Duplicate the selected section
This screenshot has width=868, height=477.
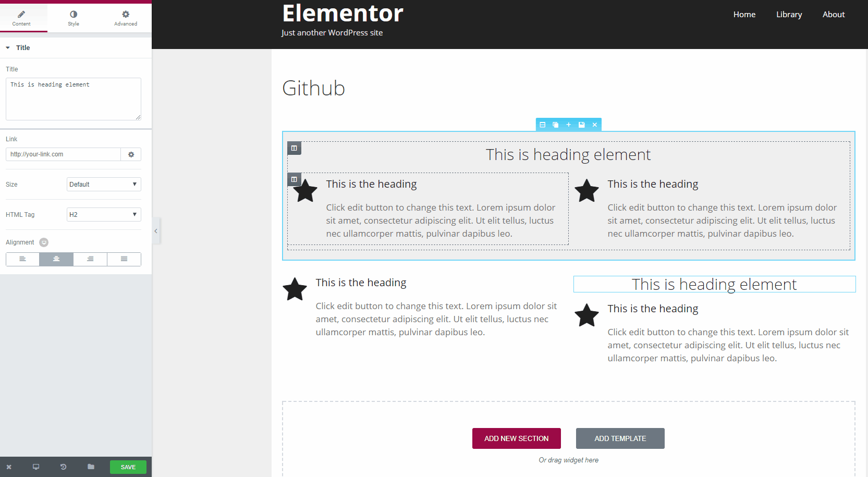[555, 125]
